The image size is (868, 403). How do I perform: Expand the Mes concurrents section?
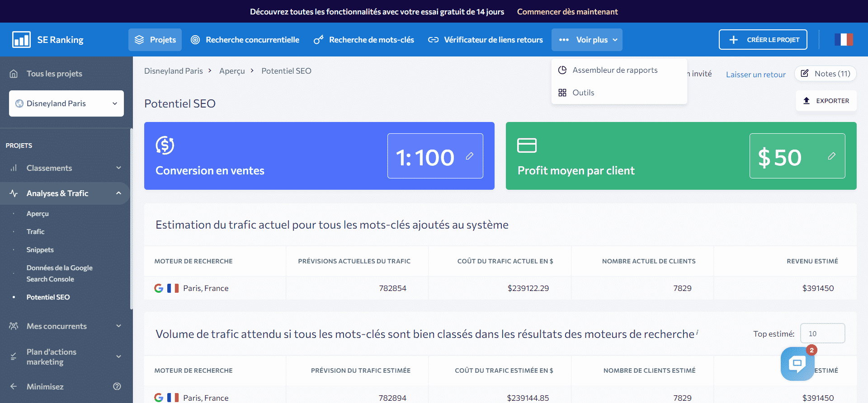tap(118, 326)
